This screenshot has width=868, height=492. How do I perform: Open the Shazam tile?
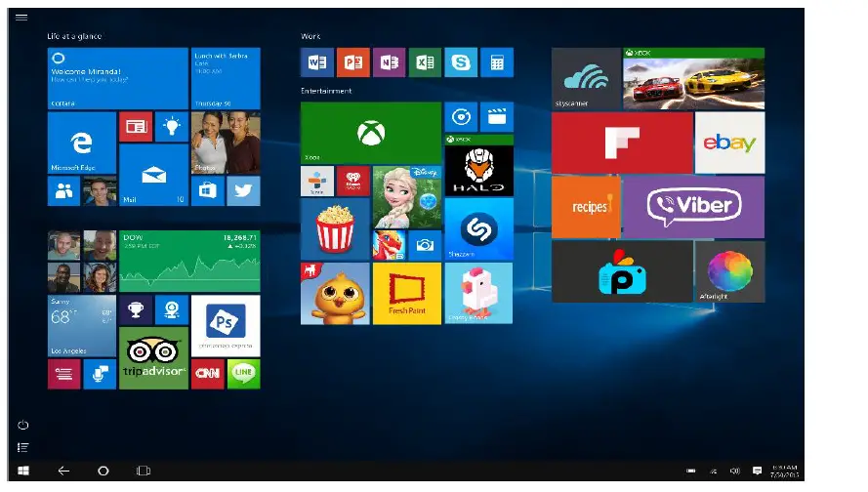tap(478, 229)
